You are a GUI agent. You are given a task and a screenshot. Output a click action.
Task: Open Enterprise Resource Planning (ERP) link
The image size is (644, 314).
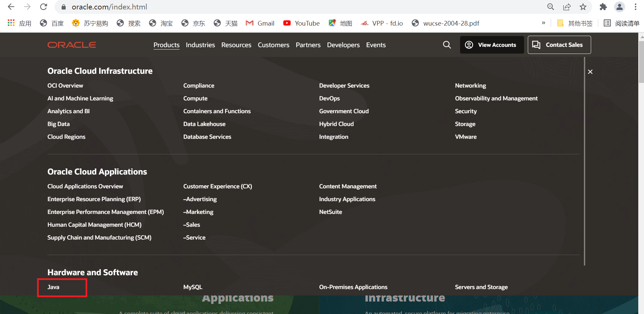pyautogui.click(x=94, y=199)
